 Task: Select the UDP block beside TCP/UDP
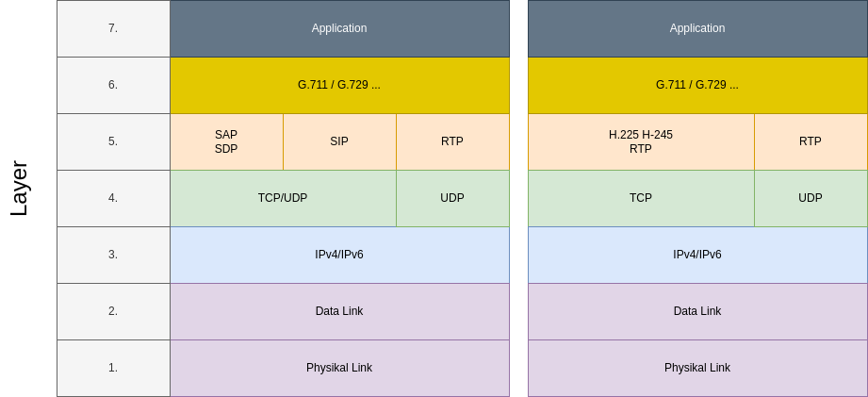point(452,198)
